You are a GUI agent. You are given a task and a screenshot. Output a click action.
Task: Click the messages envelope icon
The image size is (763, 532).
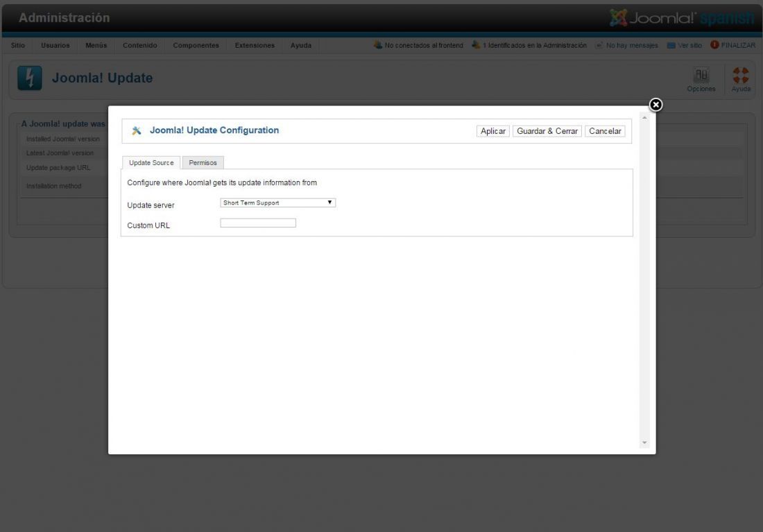[x=599, y=45]
